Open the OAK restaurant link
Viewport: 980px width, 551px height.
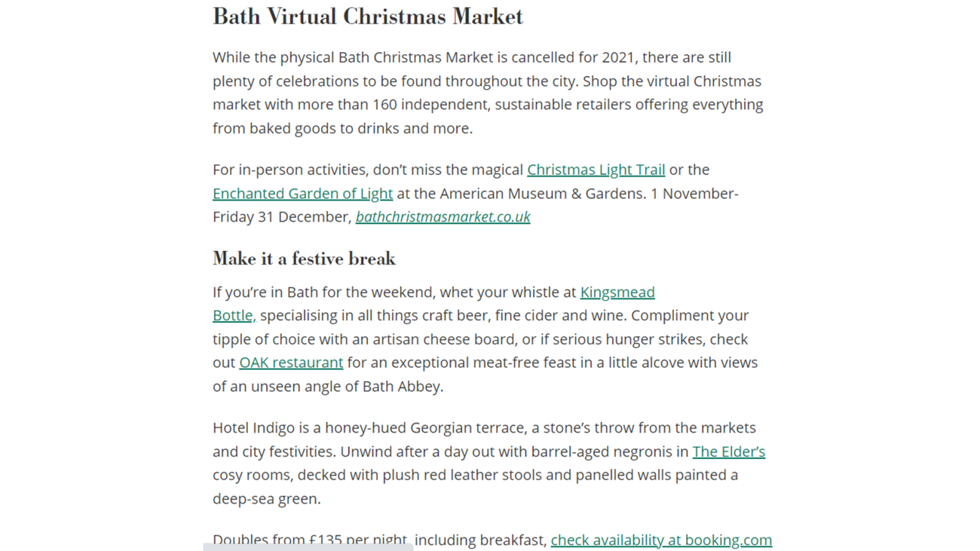tap(291, 362)
